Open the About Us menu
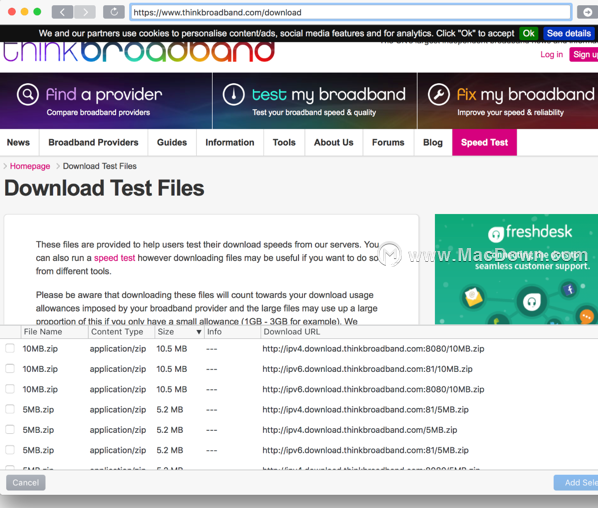The image size is (598, 508). pyautogui.click(x=334, y=142)
